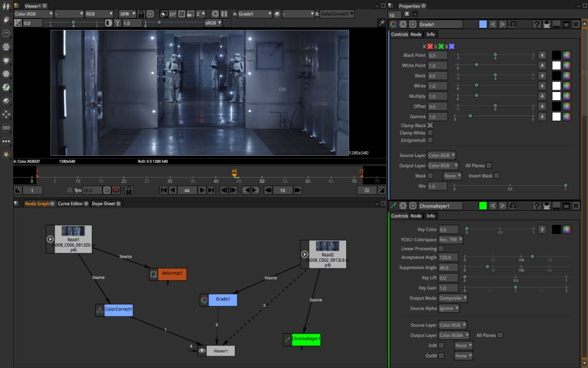Open the Node tab in the Grade1 panel
This screenshot has width=588, height=368.
[416, 34]
